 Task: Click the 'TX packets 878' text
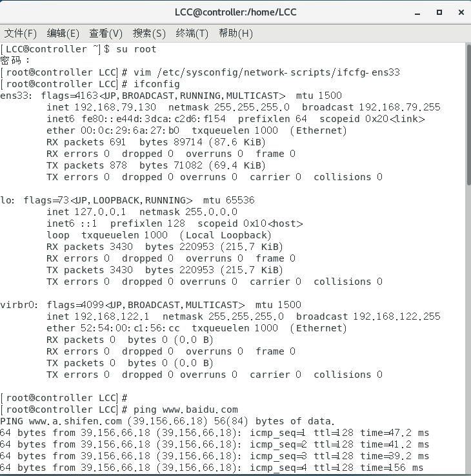pyautogui.click(x=86, y=165)
